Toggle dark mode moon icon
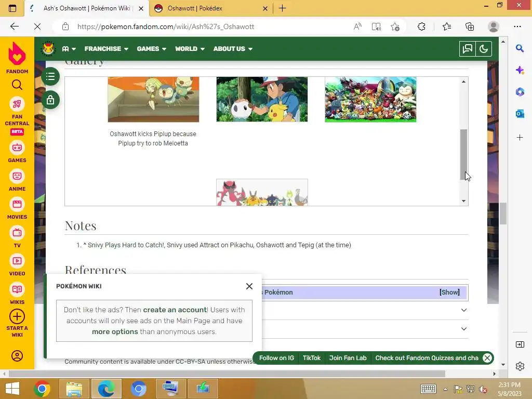532x399 pixels. click(484, 49)
